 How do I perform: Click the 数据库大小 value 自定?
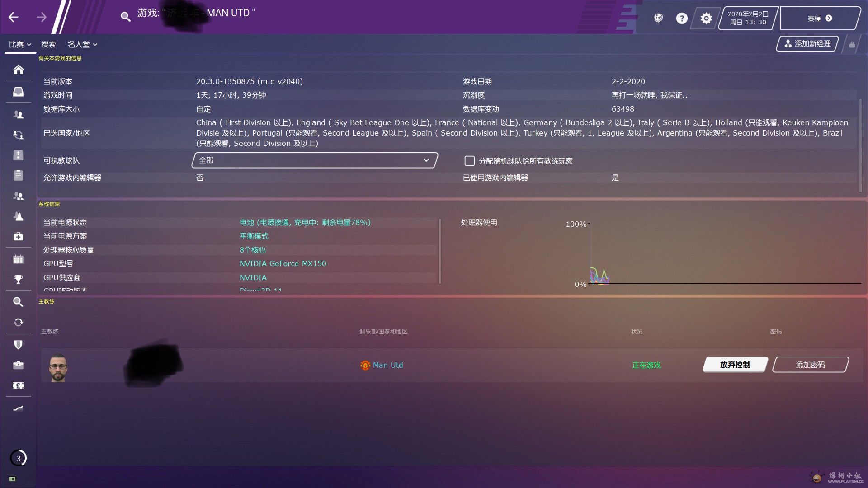pyautogui.click(x=203, y=109)
